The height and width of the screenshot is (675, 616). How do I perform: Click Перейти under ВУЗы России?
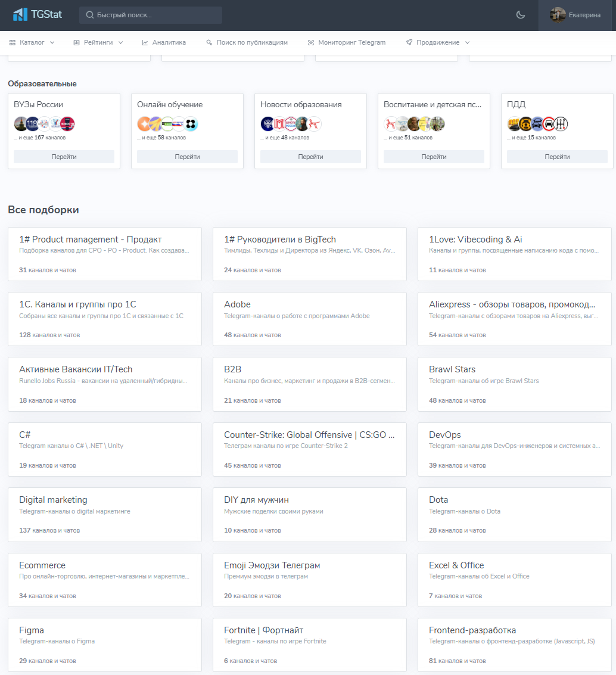[x=64, y=157]
